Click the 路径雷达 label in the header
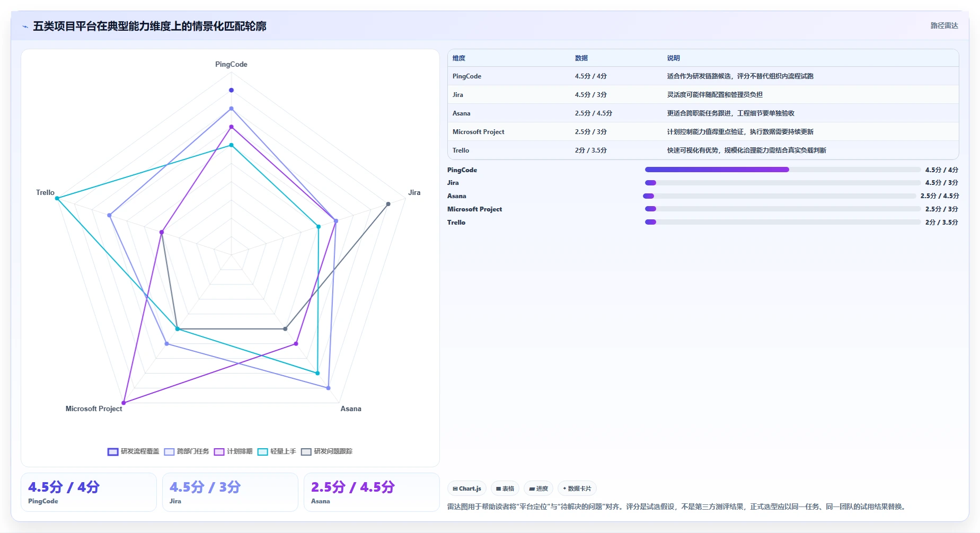The image size is (980, 533). (x=944, y=25)
